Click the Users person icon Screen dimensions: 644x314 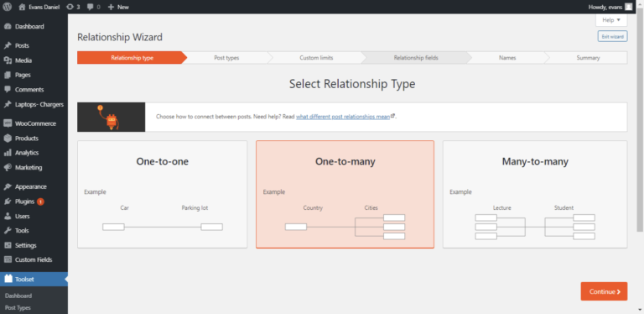click(8, 216)
